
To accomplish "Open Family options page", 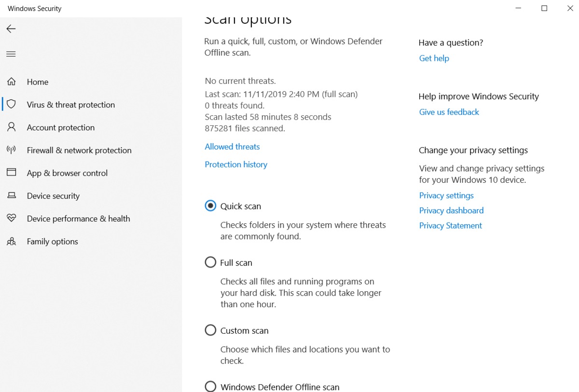I will [53, 242].
